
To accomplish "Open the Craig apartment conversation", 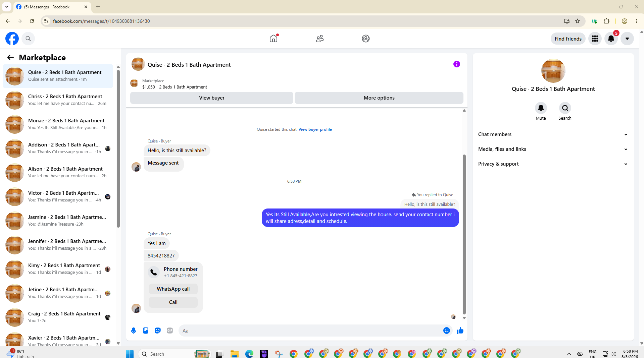I will tap(58, 317).
